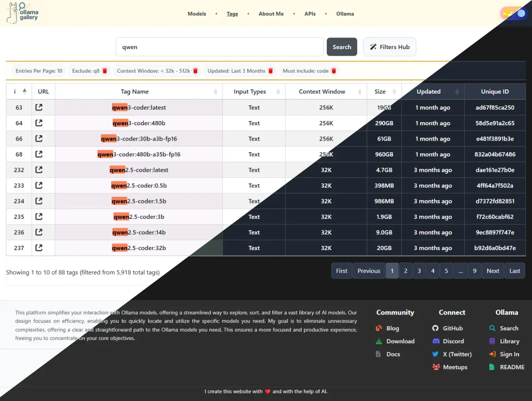Click the Meetups people icon in footer
532x401 pixels.
[x=436, y=367]
